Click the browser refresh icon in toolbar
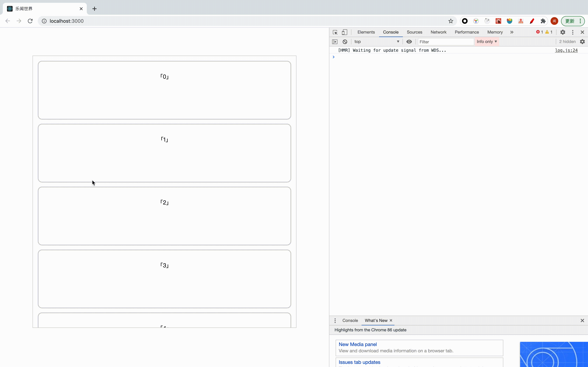The height and width of the screenshot is (367, 588). [30, 21]
